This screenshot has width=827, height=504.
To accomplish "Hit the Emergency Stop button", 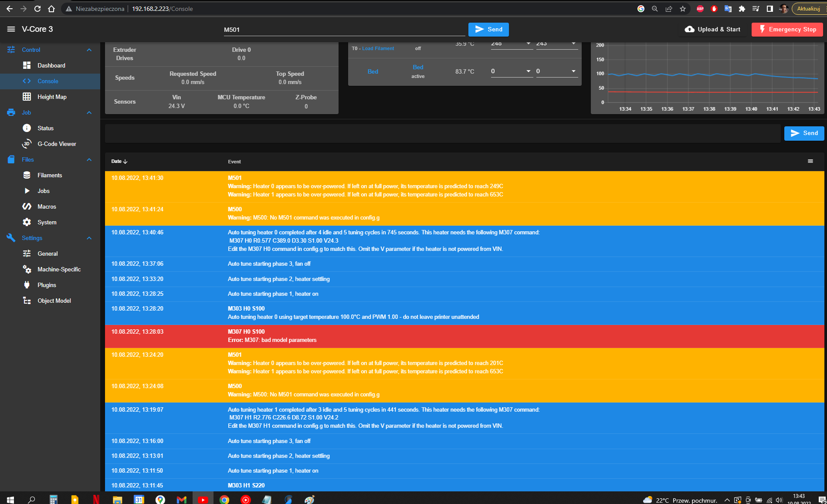I will (787, 29).
